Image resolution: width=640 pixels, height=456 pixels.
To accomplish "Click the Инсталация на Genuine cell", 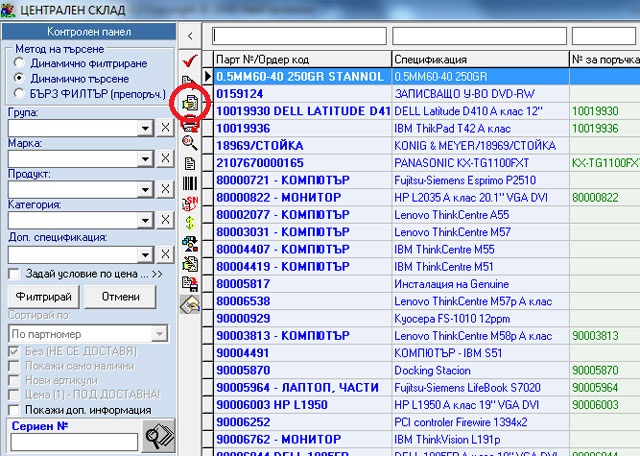I will [x=480, y=284].
